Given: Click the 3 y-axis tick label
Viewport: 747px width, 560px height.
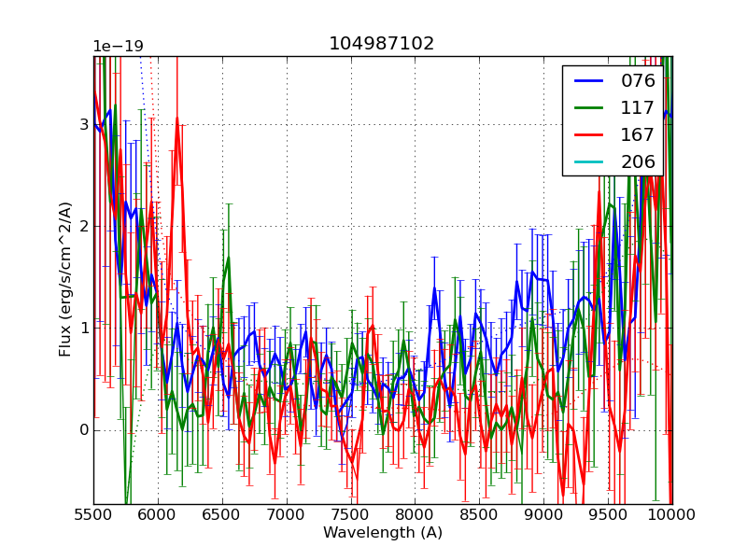Looking at the screenshot, I should pos(84,125).
